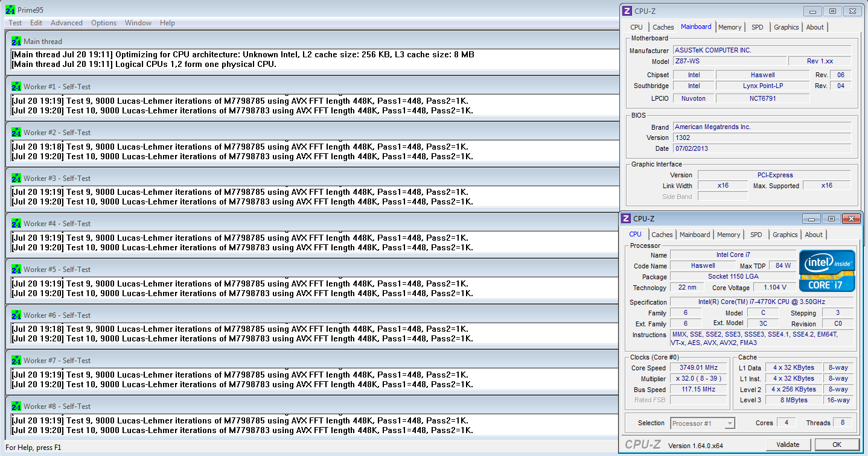Click the Worker #8 Self-Test title bar
Image resolution: width=868 pixels, height=456 pixels.
(311, 406)
